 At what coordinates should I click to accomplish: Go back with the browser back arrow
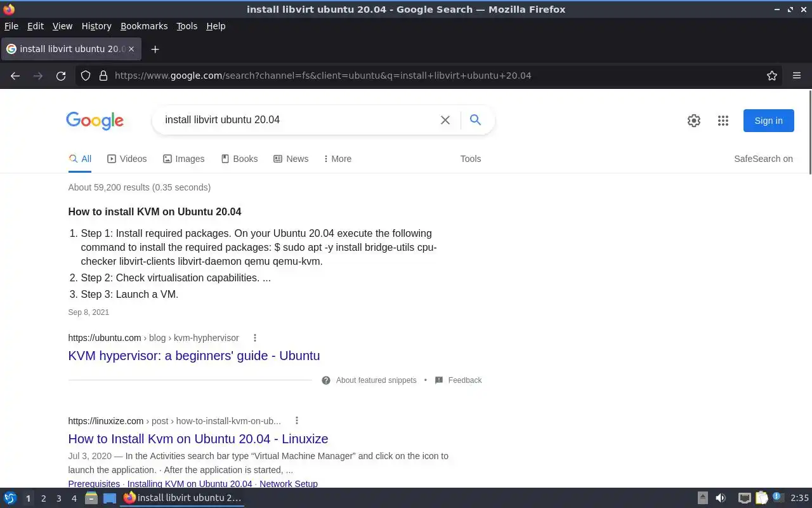(15, 76)
